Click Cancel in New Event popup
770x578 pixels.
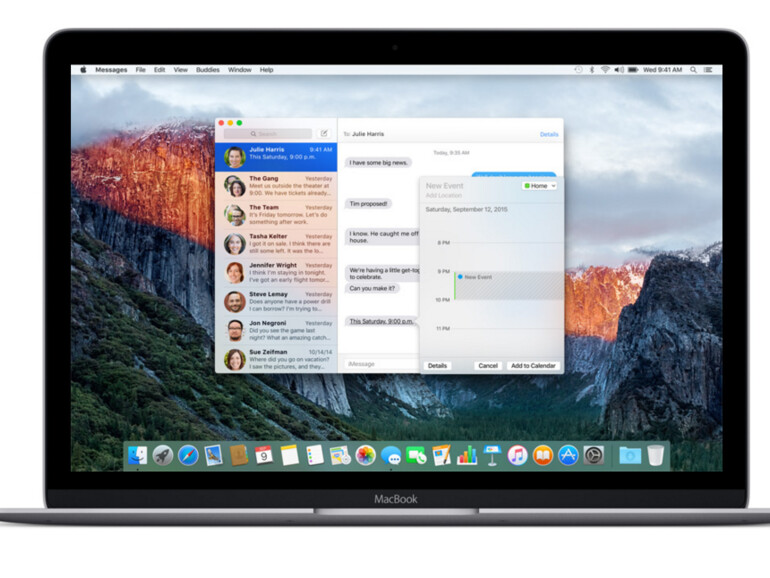(x=488, y=365)
